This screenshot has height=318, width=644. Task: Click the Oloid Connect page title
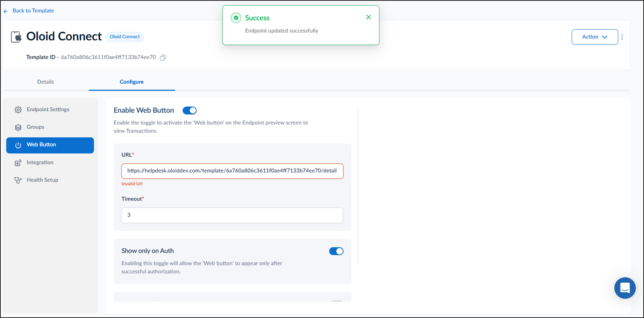[x=64, y=37]
